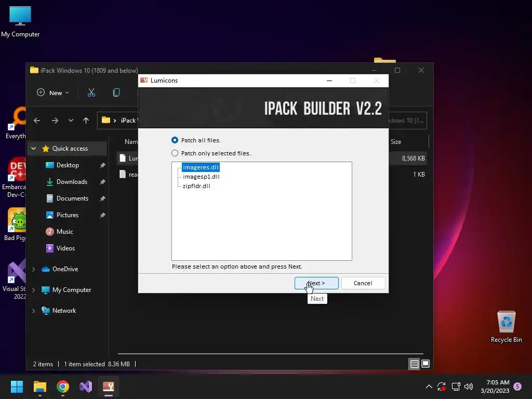Viewport: 532px width, 399px height.
Task: Maximize the iPack File Explorer window
Action: (x=397, y=70)
